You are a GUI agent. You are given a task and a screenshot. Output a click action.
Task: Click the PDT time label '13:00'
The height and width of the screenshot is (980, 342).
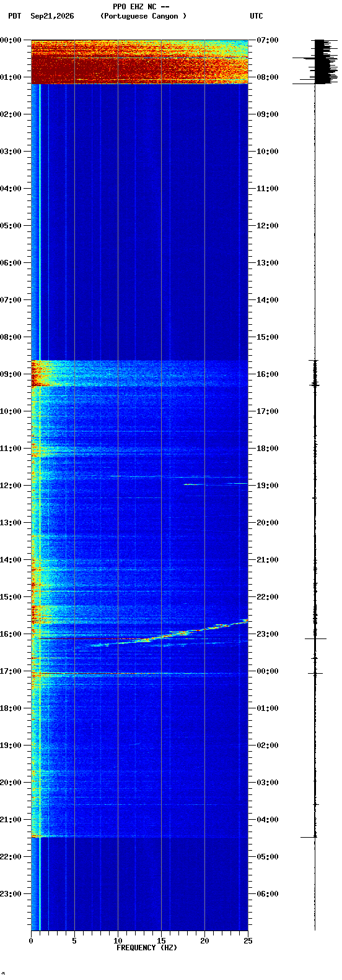(11, 523)
